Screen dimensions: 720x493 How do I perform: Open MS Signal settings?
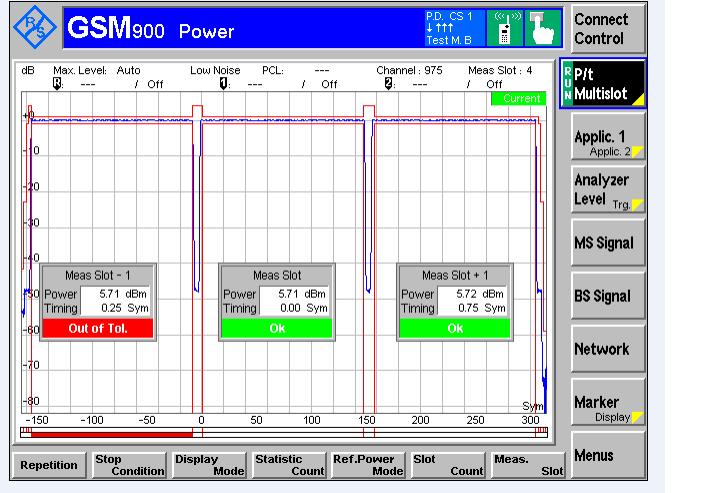[x=608, y=243]
